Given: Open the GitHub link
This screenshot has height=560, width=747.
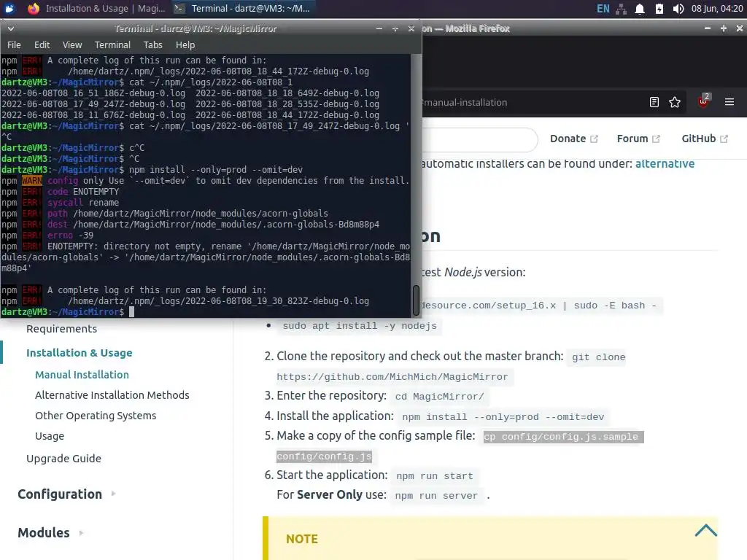Looking at the screenshot, I should [x=698, y=139].
